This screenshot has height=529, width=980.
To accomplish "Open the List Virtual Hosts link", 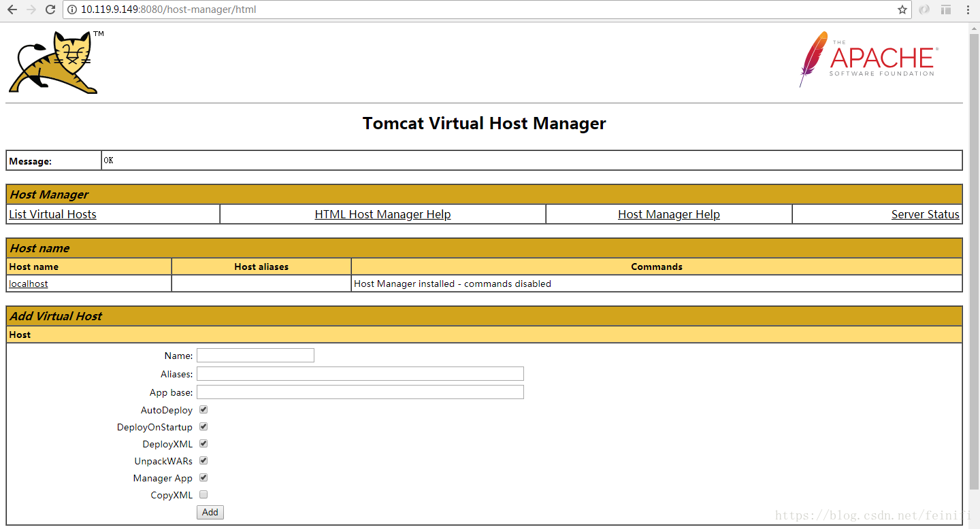I will pyautogui.click(x=52, y=214).
